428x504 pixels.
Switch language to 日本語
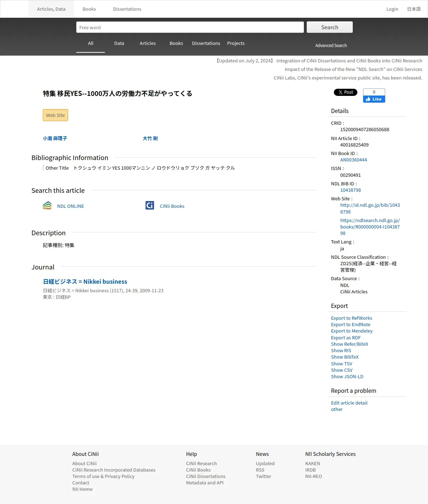coord(414,9)
